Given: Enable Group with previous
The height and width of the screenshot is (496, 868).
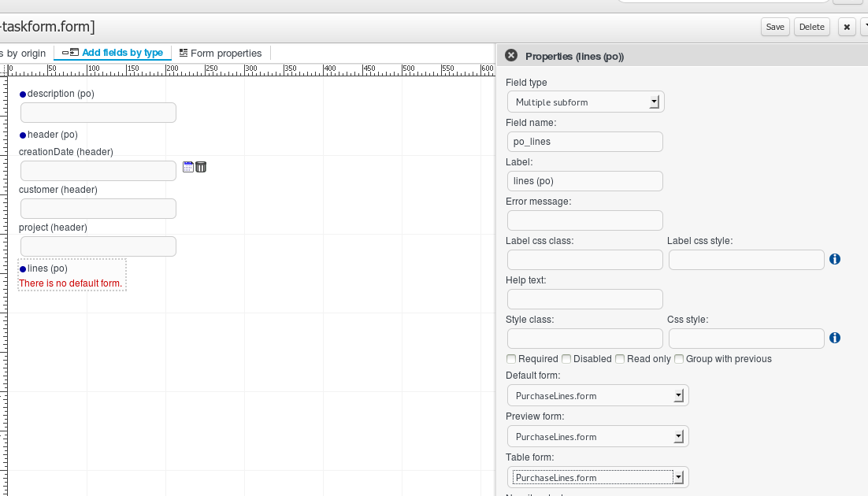Looking at the screenshot, I should 678,358.
